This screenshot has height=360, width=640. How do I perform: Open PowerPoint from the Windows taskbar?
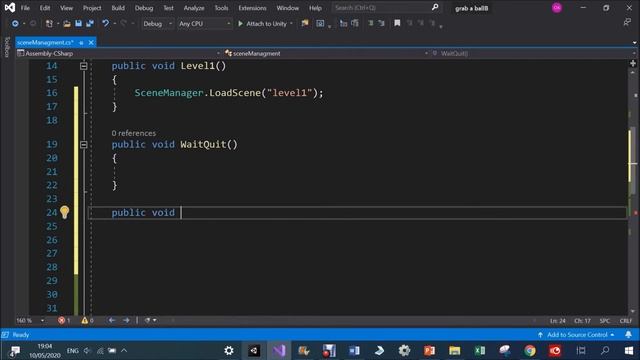[x=429, y=351]
